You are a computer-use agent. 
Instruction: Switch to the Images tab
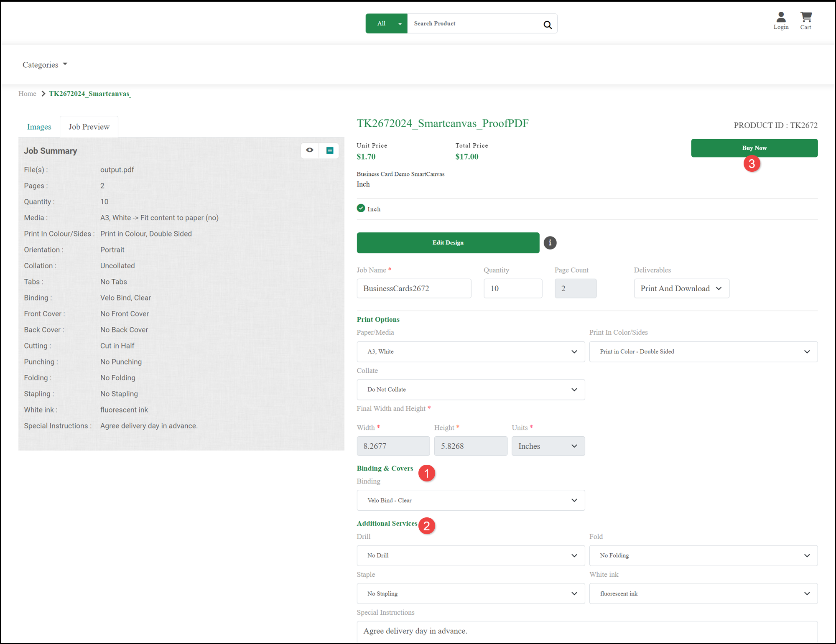tap(39, 127)
